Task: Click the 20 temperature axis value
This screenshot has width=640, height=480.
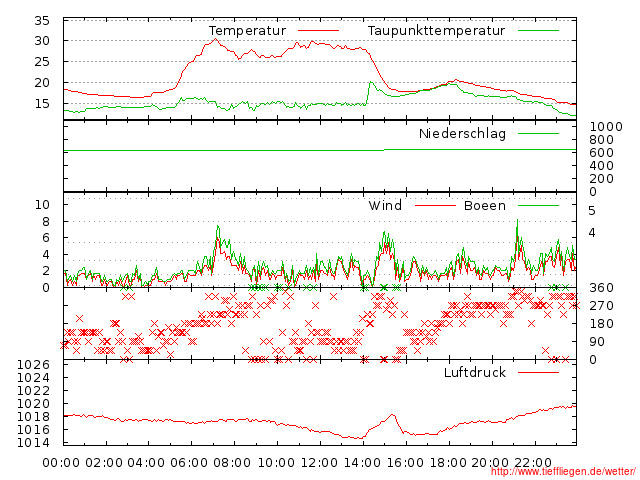Action: point(42,83)
